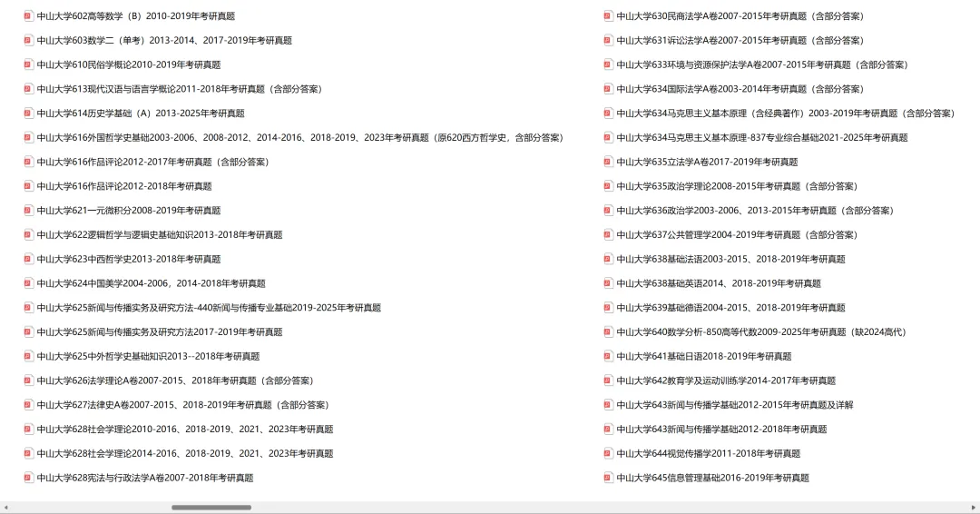Select file 中山大学616作品评论2012-2018年考研真题

click(x=124, y=186)
